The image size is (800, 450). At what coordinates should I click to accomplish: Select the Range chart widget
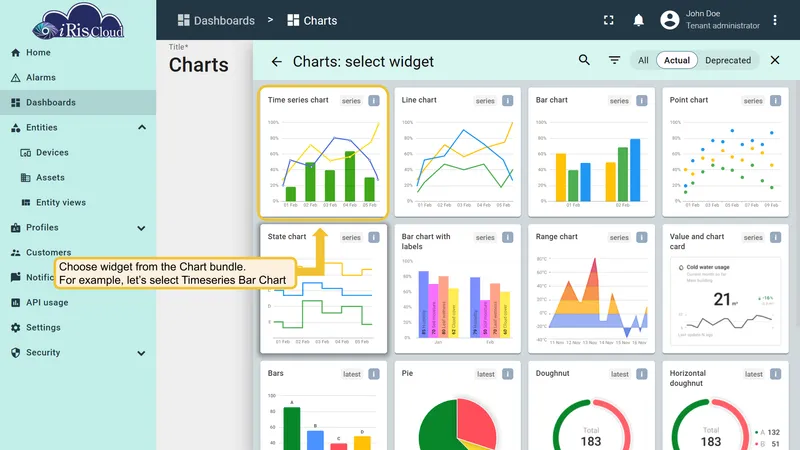point(591,289)
